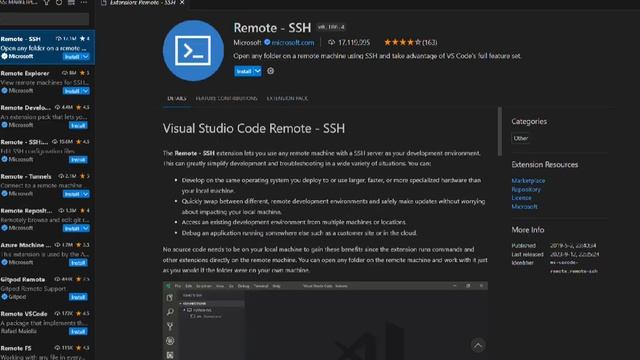This screenshot has width=640, height=360.
Task: Click the Visual Studio Code Remote - SSH heading
Action: [253, 129]
